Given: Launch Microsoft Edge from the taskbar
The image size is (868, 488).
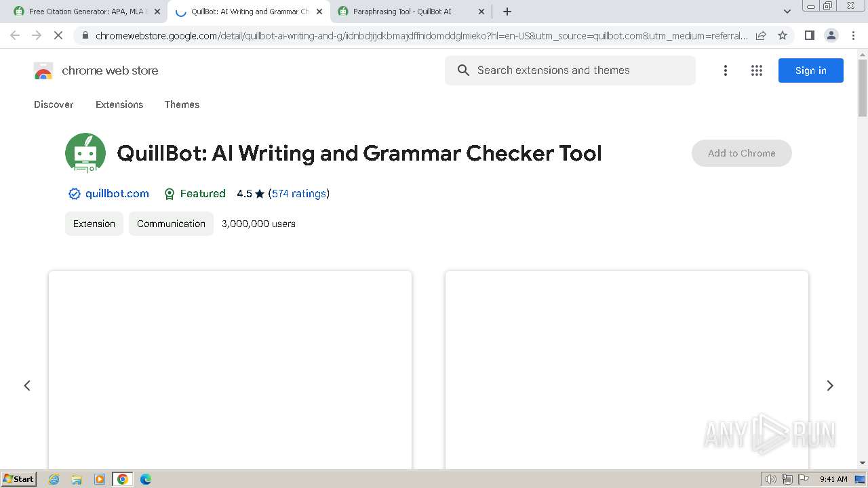Looking at the screenshot, I should pyautogui.click(x=146, y=479).
